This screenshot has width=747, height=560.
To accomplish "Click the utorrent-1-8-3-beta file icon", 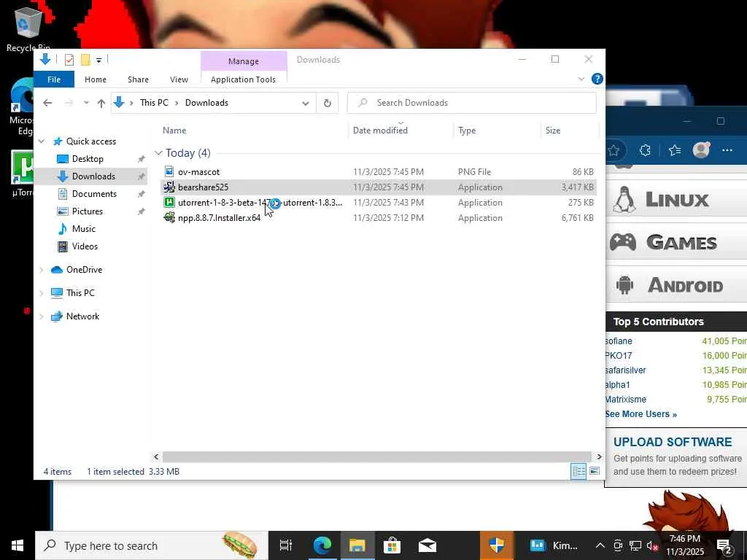I will tap(169, 203).
